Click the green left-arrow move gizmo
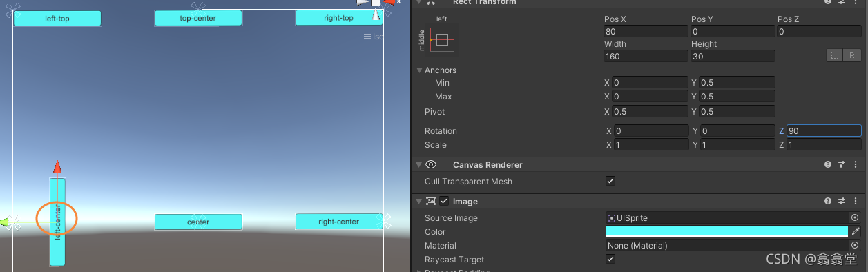868x272 pixels. click(4, 222)
